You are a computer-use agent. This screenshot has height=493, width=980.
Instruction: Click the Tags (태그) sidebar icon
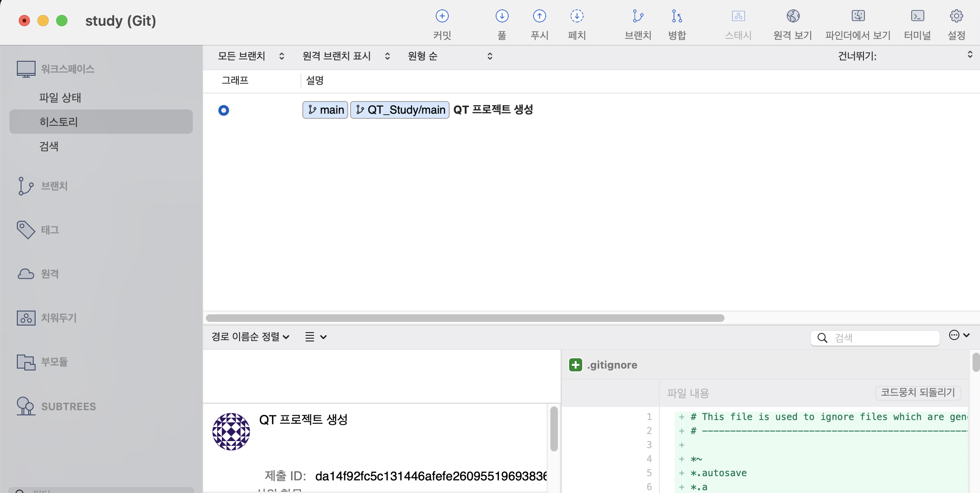[26, 230]
